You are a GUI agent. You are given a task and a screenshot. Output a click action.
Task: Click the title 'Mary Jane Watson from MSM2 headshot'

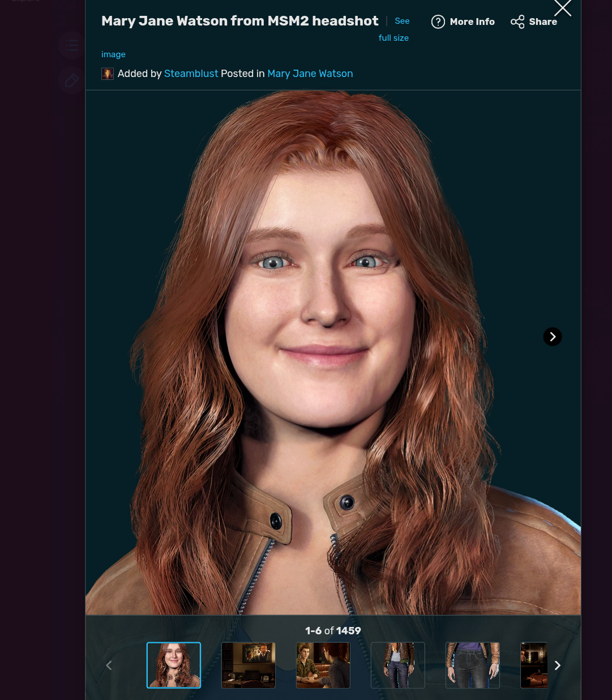pos(240,21)
